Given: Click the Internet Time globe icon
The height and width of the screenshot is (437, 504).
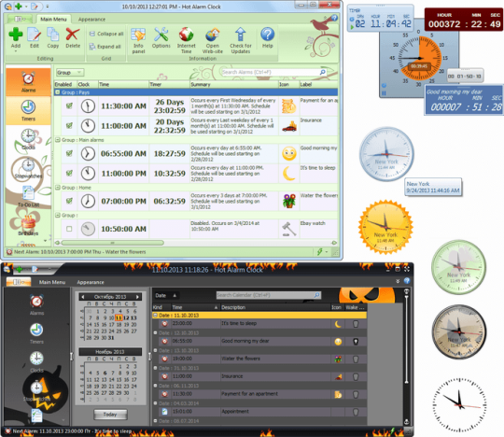Looking at the screenshot, I should point(186,35).
